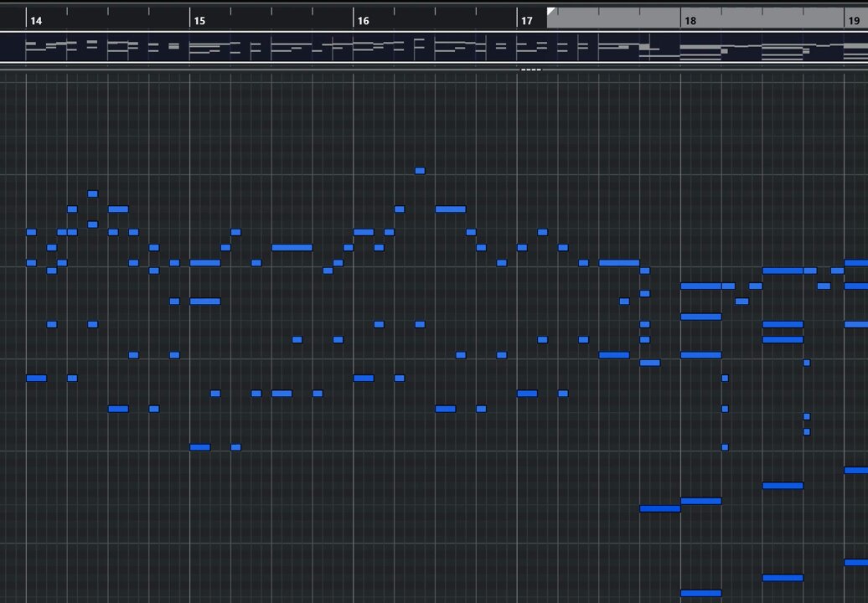
Task: Select the longest melody note in bar 15
Action: click(x=292, y=248)
